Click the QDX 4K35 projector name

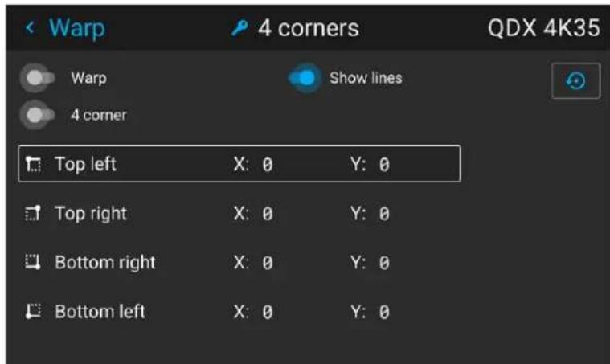coord(544,28)
